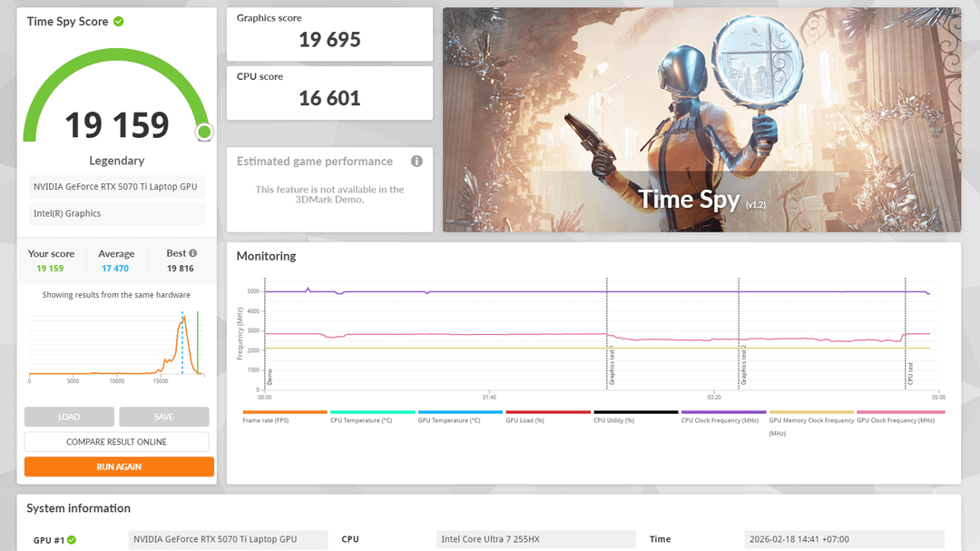The image size is (980, 551).
Task: Click the green check icon beside GPU #1
Action: (x=72, y=540)
